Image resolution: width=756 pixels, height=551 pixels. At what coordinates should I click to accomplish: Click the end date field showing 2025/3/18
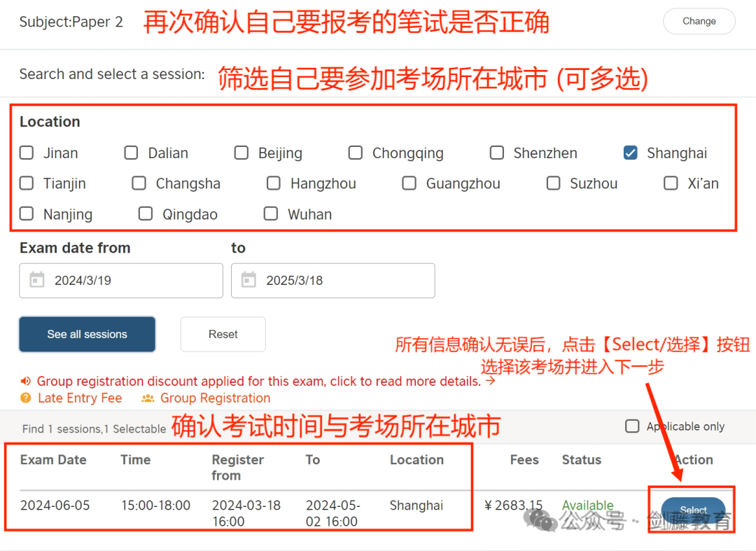[x=332, y=281]
